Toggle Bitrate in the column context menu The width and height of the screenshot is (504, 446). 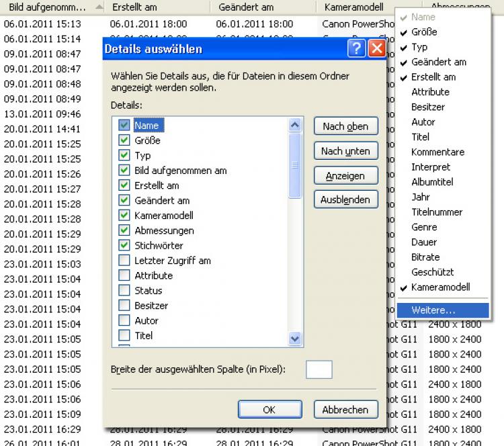pyautogui.click(x=425, y=257)
